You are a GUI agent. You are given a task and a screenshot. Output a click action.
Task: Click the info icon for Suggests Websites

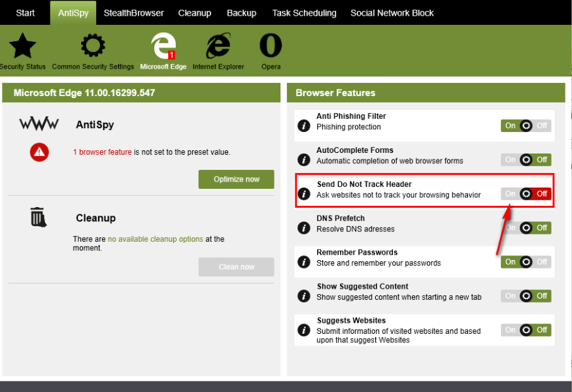pyautogui.click(x=304, y=330)
